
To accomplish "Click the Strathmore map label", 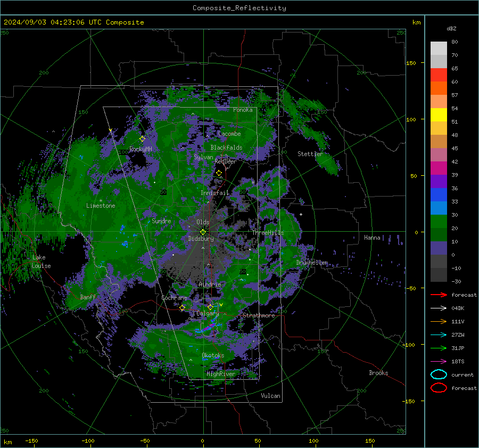I will (x=259, y=315).
